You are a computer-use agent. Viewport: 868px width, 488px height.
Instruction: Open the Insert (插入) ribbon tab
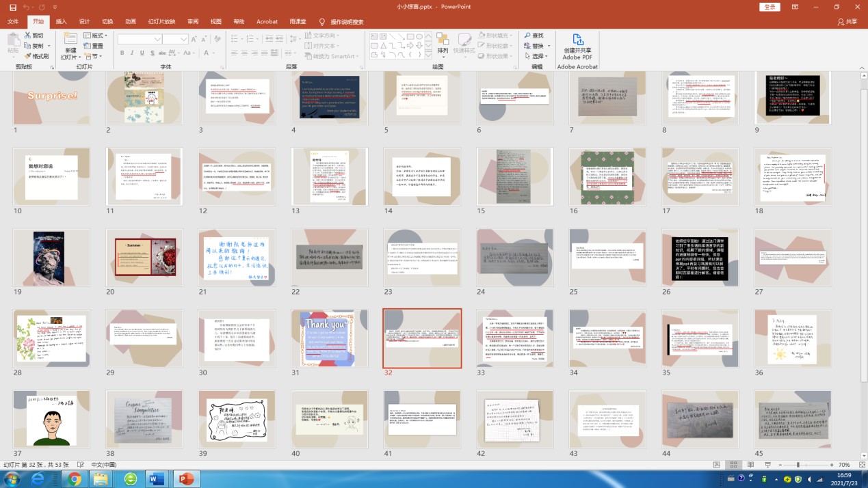coord(61,21)
